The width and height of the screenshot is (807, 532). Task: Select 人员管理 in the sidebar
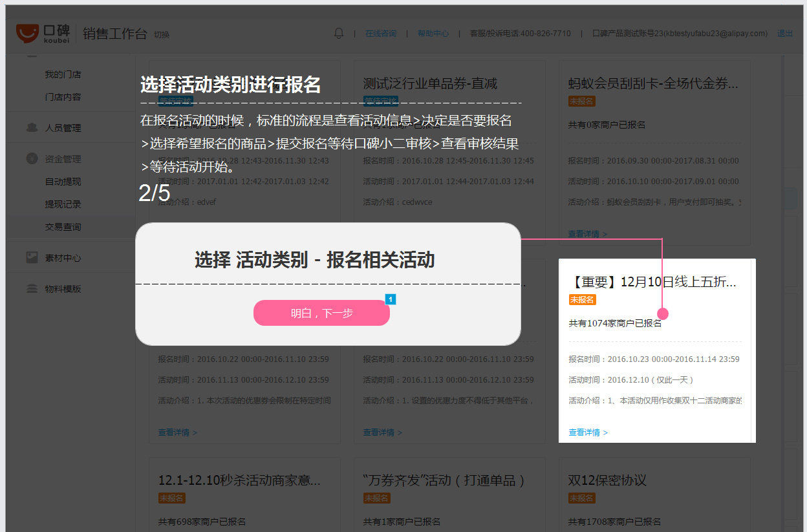(63, 128)
